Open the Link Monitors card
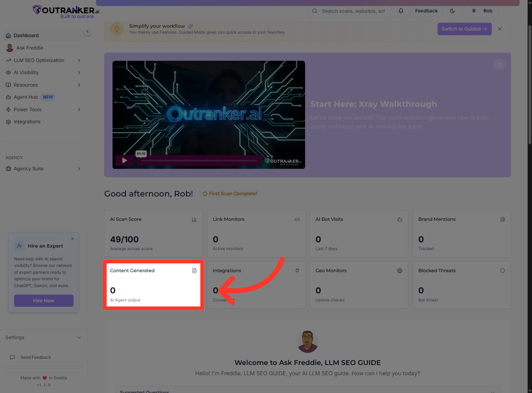 click(256, 234)
